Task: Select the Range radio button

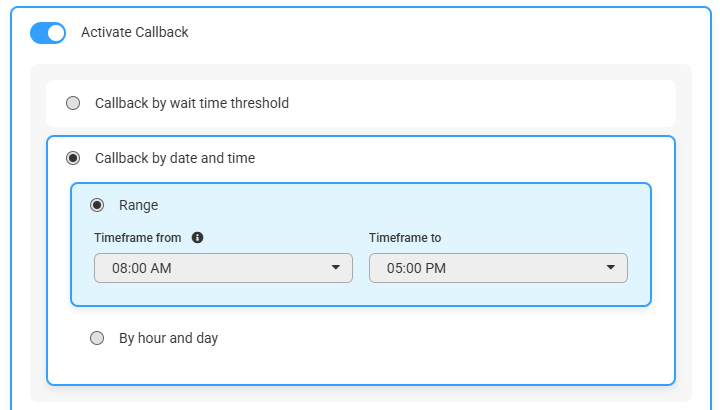Action: (x=97, y=205)
